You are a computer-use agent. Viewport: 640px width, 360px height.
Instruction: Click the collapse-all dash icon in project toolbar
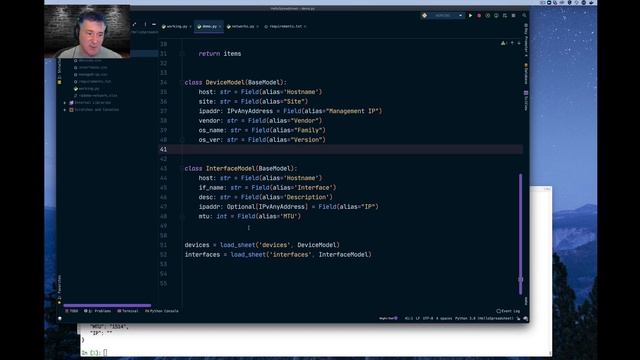(154, 24)
